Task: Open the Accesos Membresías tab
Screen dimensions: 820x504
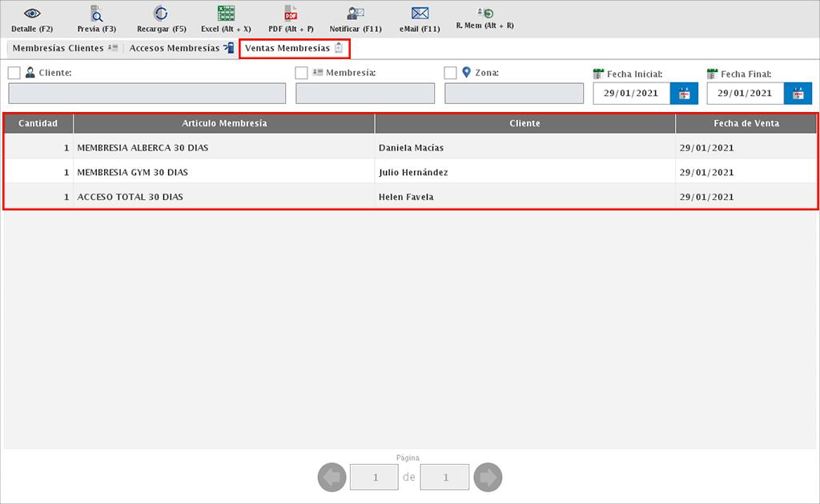Action: 180,49
